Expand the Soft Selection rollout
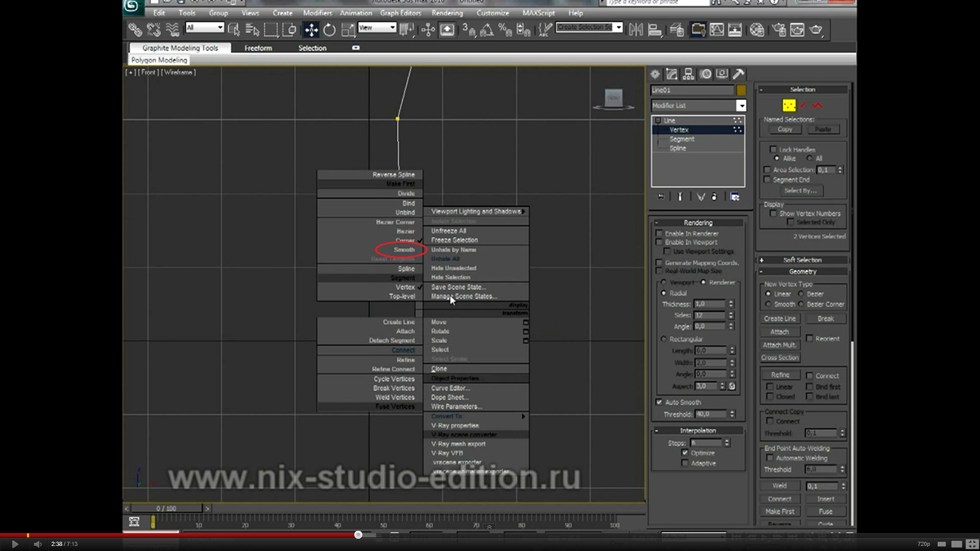This screenshot has width=980, height=551. pos(802,260)
